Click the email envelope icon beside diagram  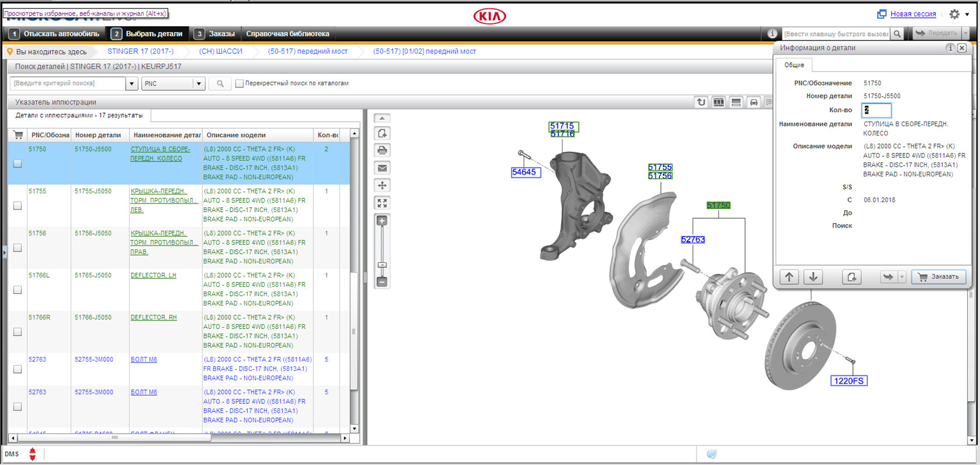click(x=382, y=168)
